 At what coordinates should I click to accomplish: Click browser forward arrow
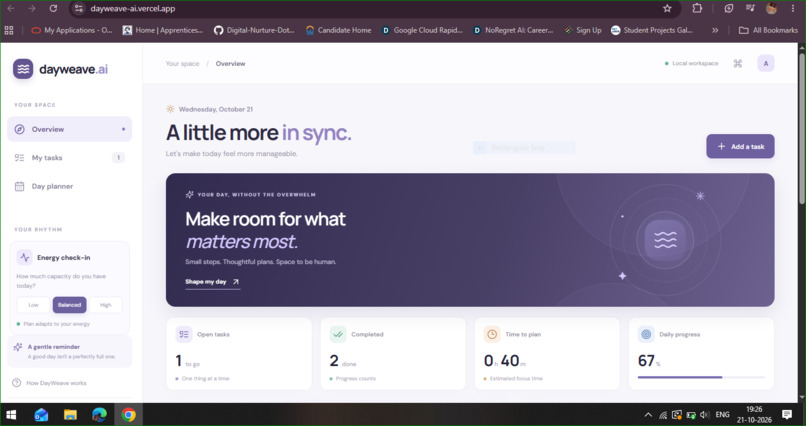(32, 9)
